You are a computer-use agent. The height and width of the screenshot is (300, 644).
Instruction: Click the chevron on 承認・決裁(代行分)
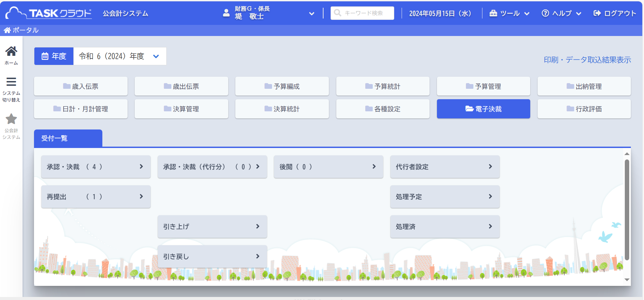[258, 166]
